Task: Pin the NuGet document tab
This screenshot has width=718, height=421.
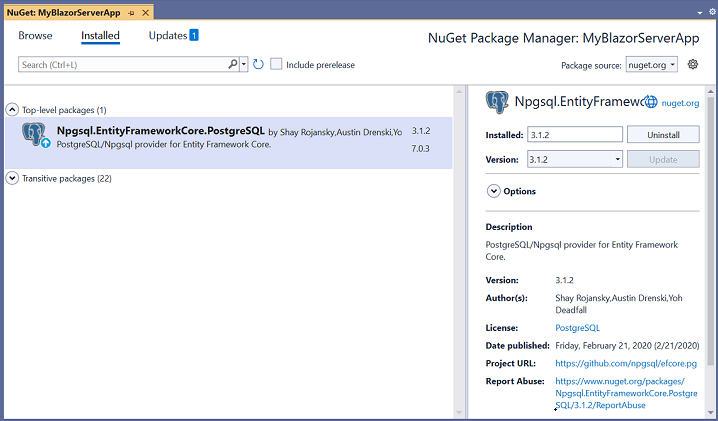Action: coord(131,13)
